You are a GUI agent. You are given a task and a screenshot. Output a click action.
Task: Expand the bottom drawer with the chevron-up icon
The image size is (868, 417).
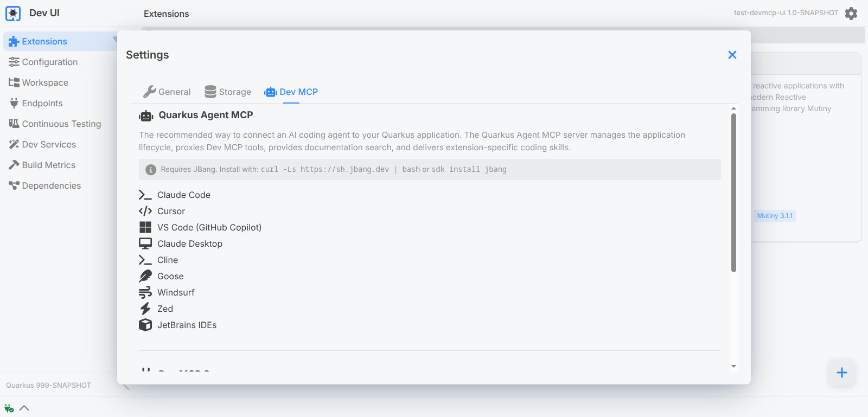(x=24, y=408)
